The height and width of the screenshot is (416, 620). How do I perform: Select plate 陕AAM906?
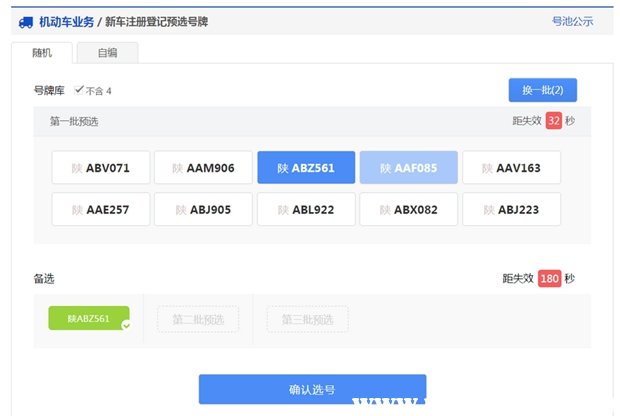[x=203, y=168]
